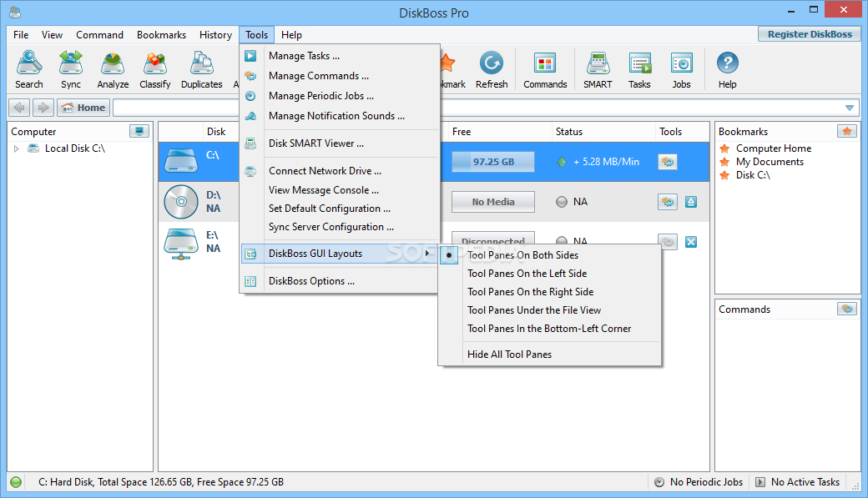Viewport: 868px width, 498px height.
Task: Expand the Local Disk C:\ tree node
Action: (16, 148)
